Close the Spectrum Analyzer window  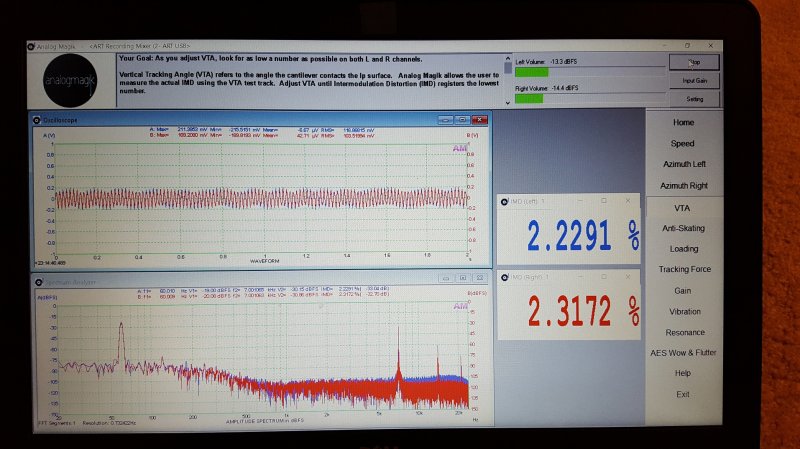click(x=480, y=278)
